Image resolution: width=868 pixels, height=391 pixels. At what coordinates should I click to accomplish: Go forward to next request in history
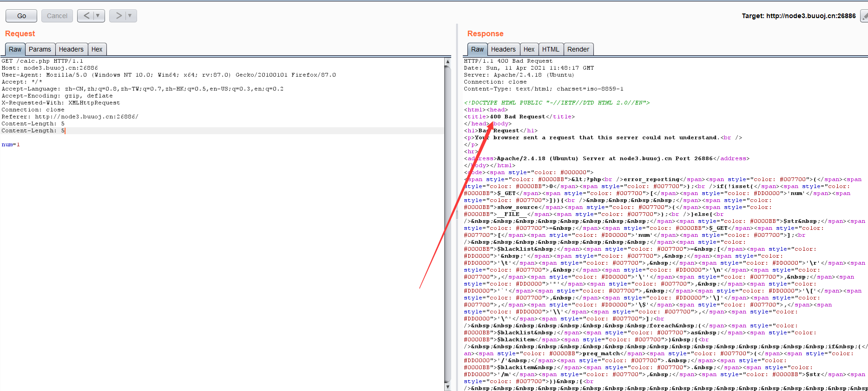[118, 16]
